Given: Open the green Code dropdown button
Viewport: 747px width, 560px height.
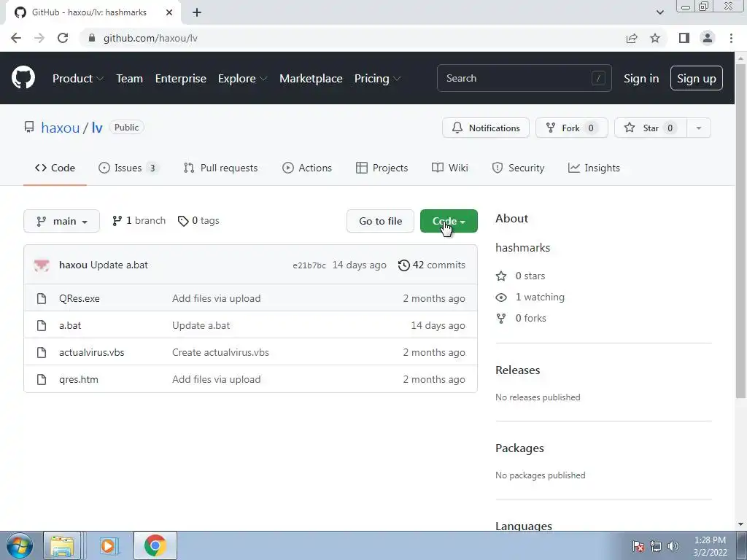Looking at the screenshot, I should pos(449,221).
